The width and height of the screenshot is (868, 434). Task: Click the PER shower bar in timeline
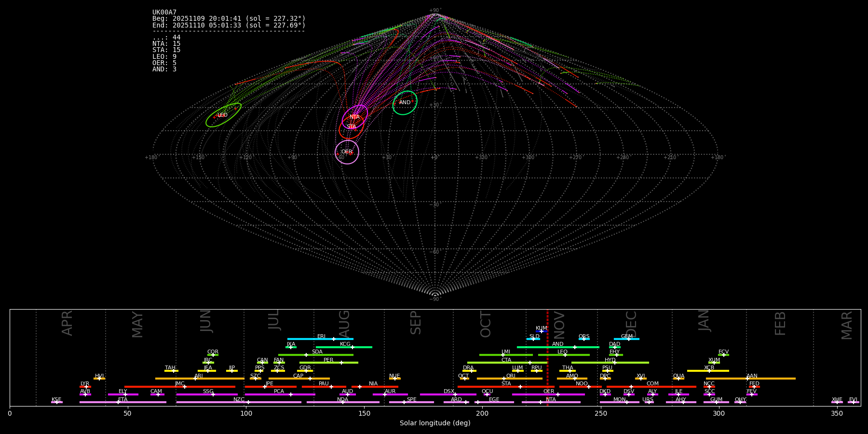coord(328,363)
